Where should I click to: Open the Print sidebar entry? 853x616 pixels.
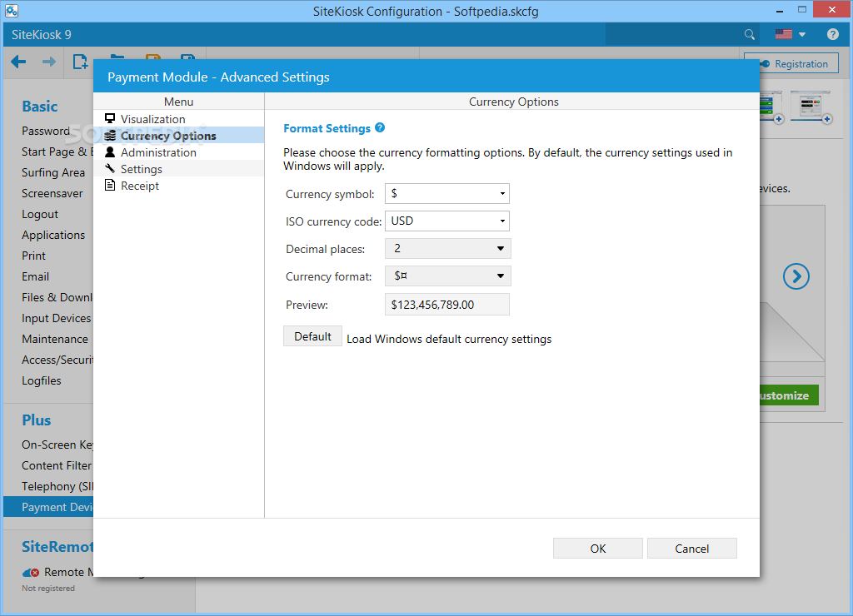pos(33,256)
